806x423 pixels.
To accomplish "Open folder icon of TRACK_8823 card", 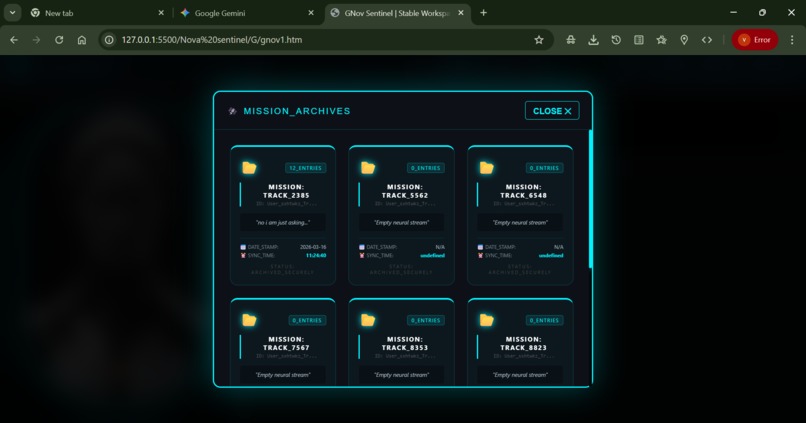I will pyautogui.click(x=486, y=320).
